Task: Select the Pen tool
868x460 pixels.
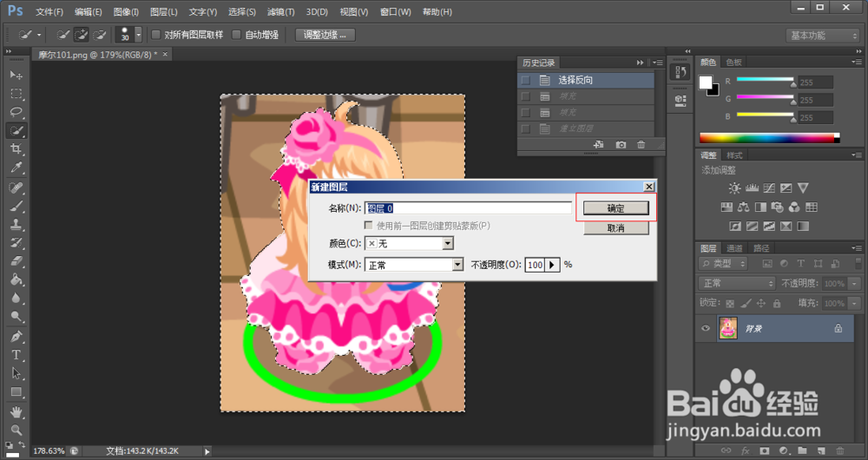Action: [x=16, y=337]
